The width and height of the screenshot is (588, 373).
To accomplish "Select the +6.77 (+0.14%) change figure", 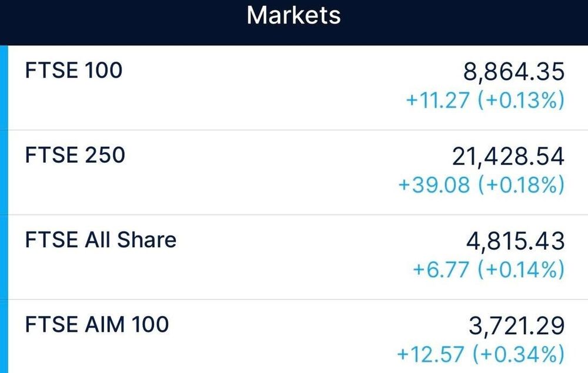I will 489,269.
